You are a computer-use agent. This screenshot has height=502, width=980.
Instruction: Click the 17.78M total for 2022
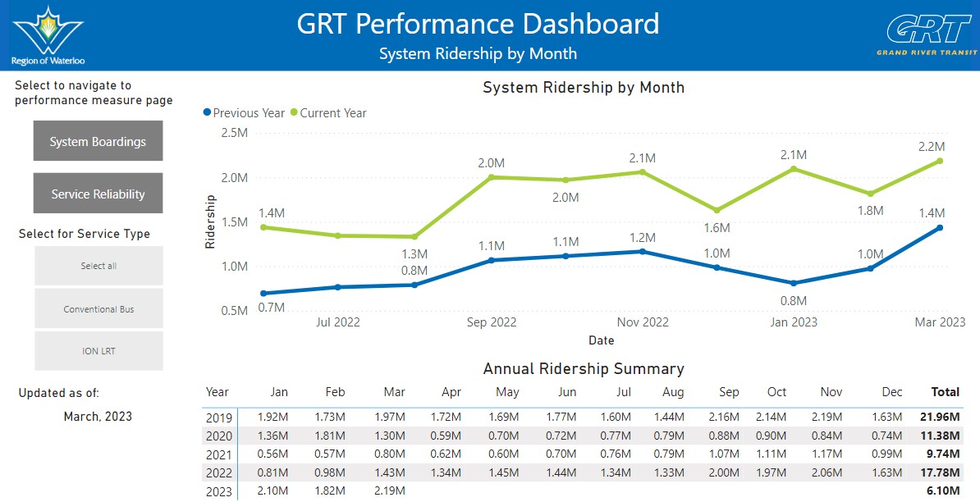[940, 472]
